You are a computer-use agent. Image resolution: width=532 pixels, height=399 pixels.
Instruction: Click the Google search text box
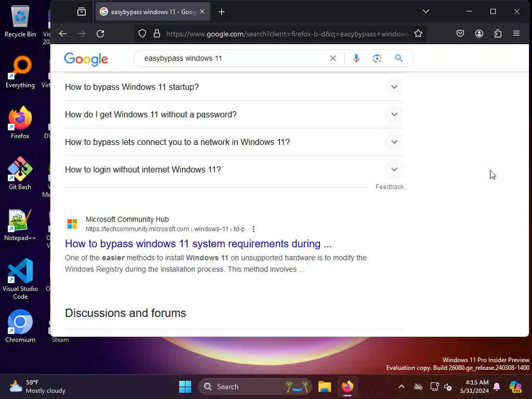[234, 58]
